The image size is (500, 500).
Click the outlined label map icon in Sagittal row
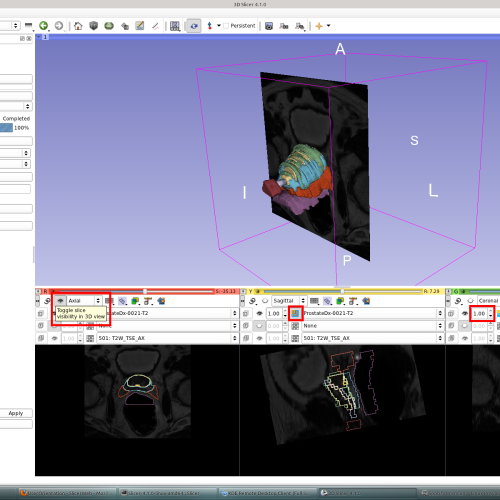295,313
